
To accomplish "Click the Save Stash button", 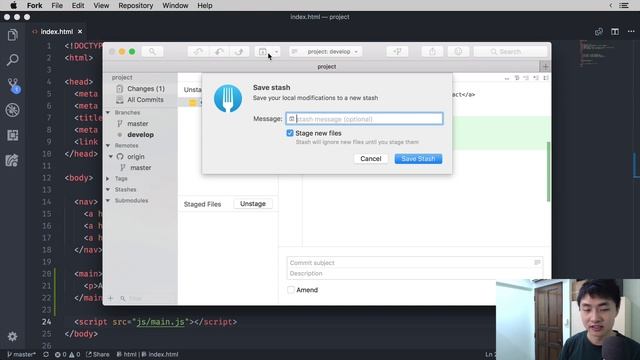I will pyautogui.click(x=418, y=159).
